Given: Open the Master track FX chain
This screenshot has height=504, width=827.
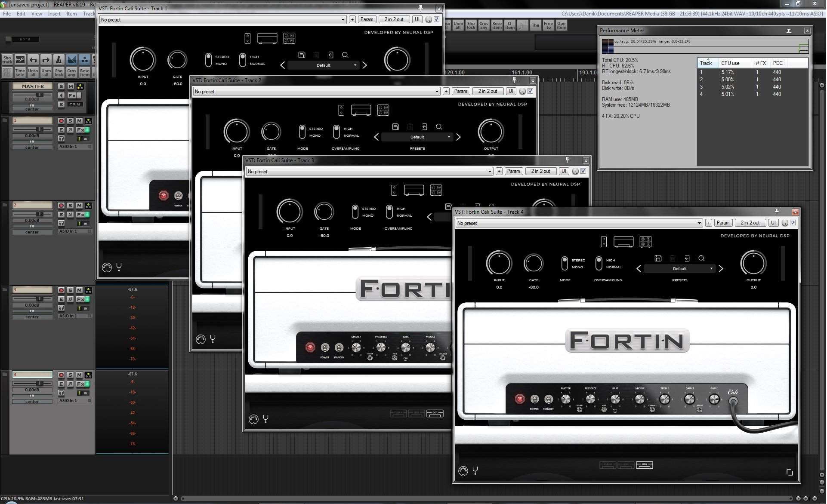Looking at the screenshot, I should coord(72,95).
